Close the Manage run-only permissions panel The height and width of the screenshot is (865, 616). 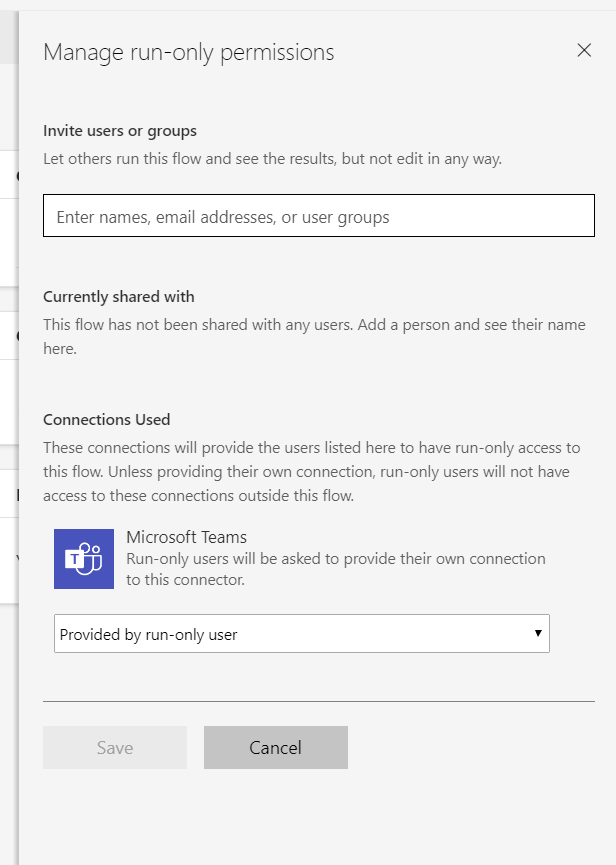coord(584,51)
